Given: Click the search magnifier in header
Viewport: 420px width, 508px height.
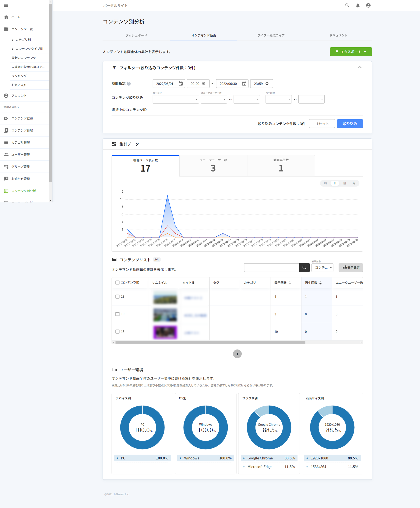Looking at the screenshot, I should [347, 5].
